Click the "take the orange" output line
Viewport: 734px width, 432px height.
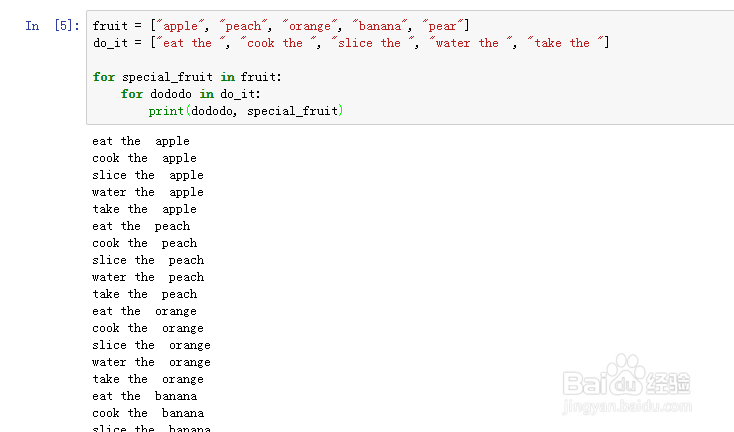click(147, 379)
